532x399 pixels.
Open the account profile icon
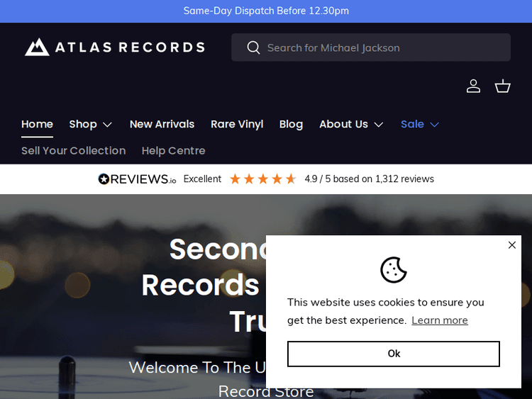[473, 86]
